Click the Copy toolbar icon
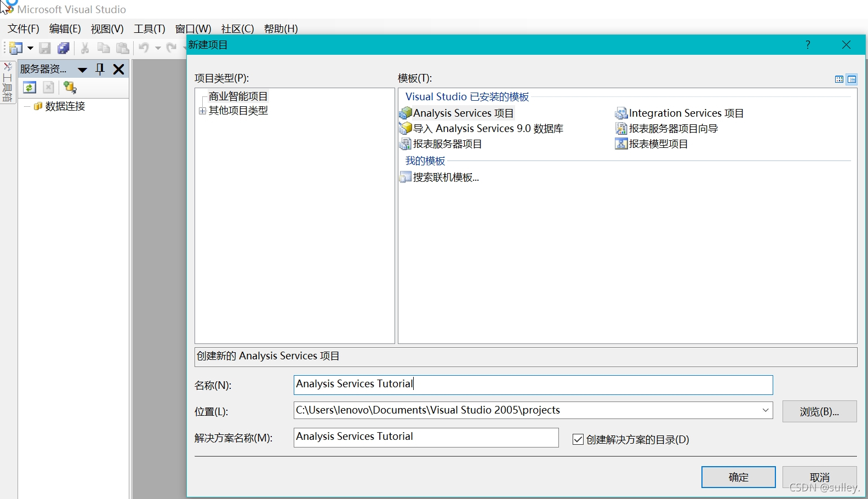The width and height of the screenshot is (868, 499). pyautogui.click(x=104, y=48)
